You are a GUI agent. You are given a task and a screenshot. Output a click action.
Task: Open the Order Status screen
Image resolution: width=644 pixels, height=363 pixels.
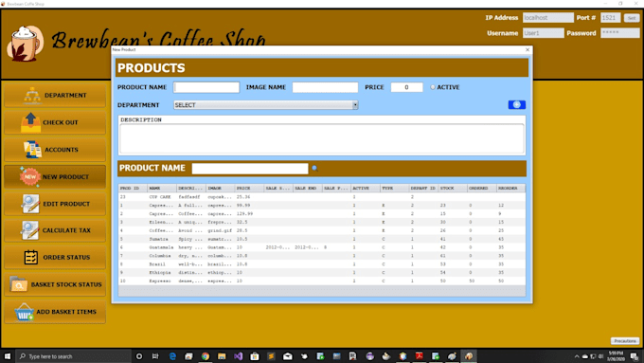55,258
